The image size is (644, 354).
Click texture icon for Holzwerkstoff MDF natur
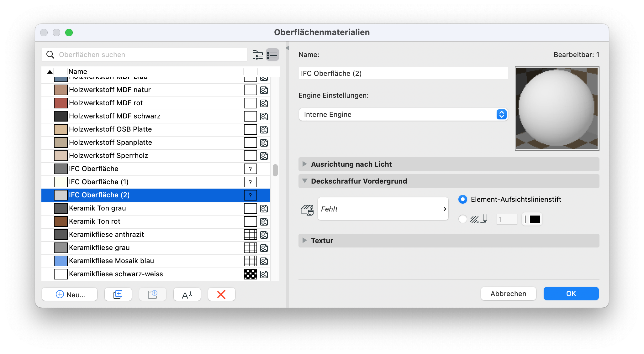click(x=264, y=90)
